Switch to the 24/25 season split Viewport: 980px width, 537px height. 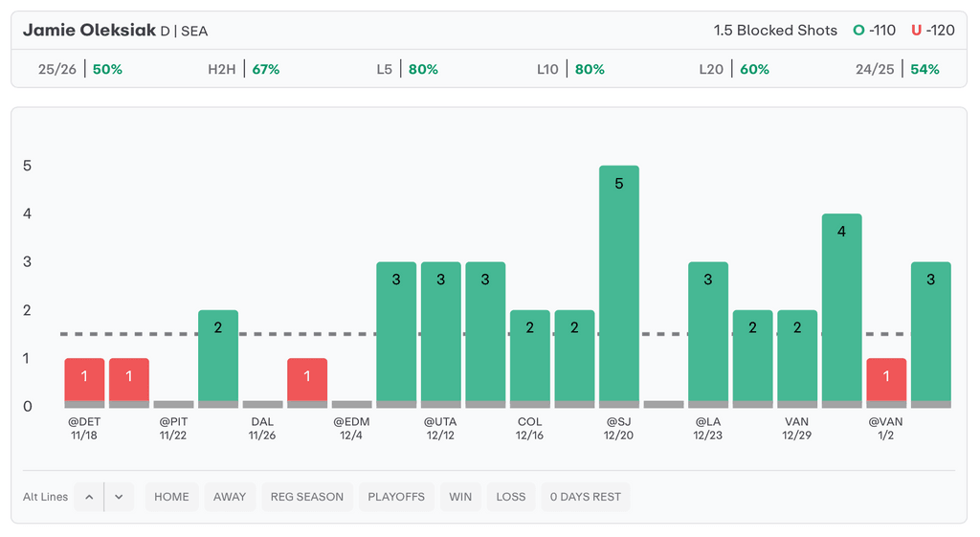coord(898,70)
